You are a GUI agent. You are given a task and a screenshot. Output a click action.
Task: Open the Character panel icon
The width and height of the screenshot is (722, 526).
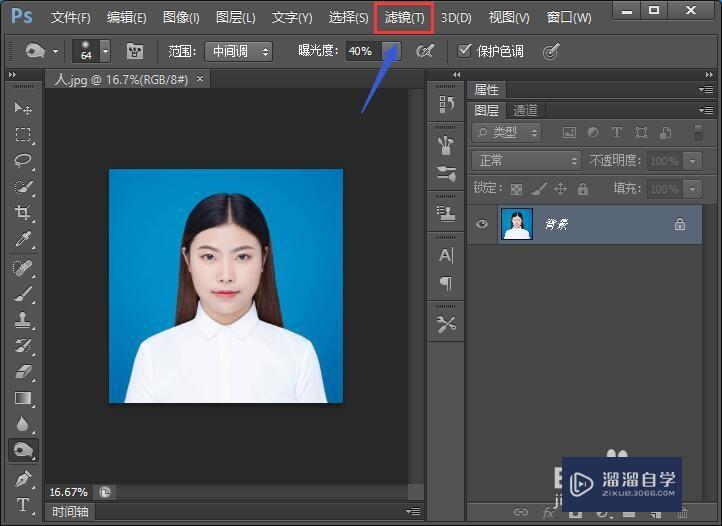(x=446, y=255)
